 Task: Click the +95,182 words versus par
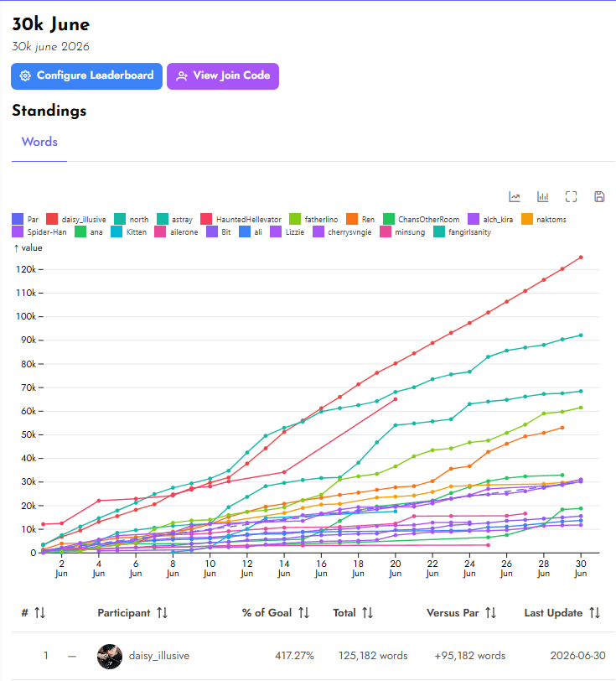tap(469, 656)
